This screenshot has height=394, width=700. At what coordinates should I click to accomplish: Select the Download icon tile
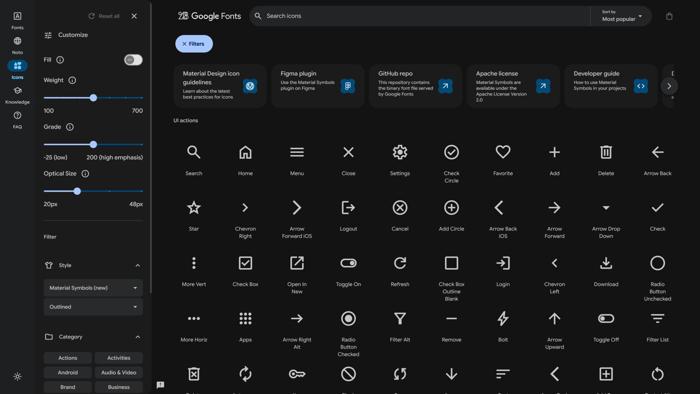point(606,270)
